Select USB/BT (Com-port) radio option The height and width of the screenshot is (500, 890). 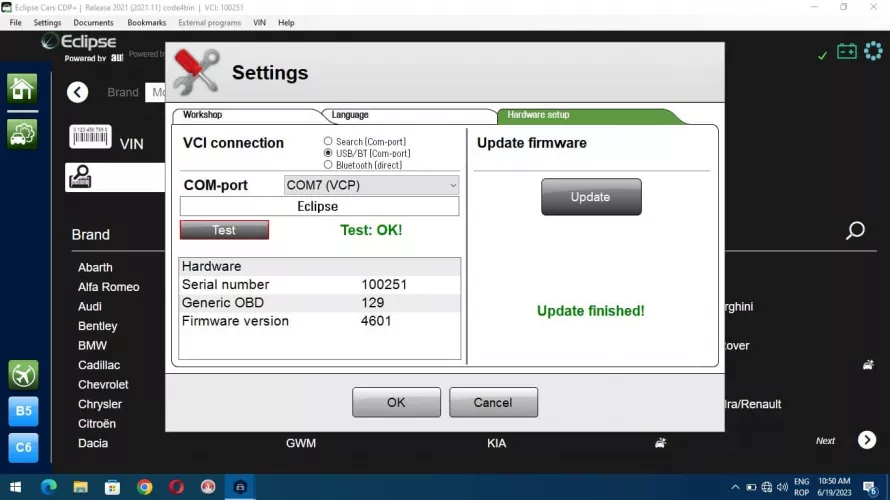click(328, 153)
